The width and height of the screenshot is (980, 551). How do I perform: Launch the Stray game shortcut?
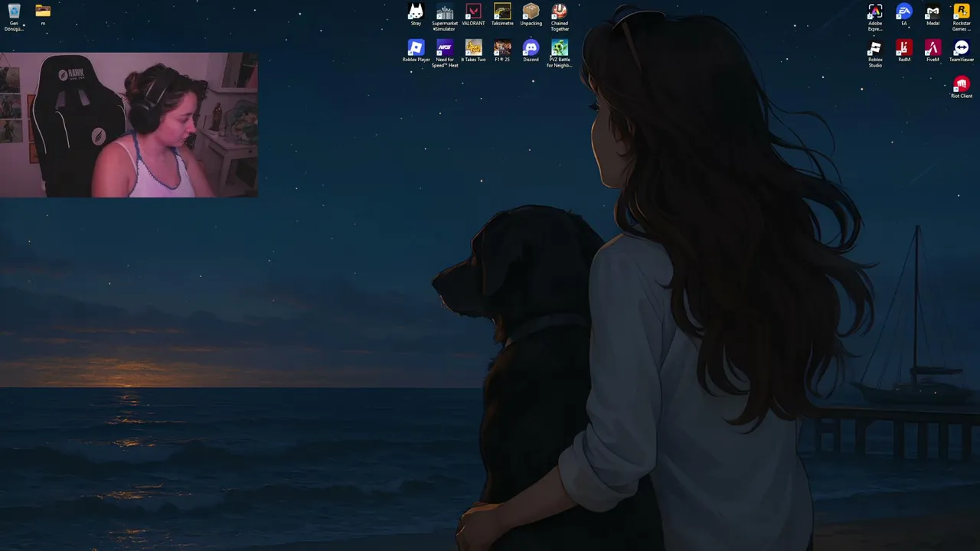click(x=416, y=14)
